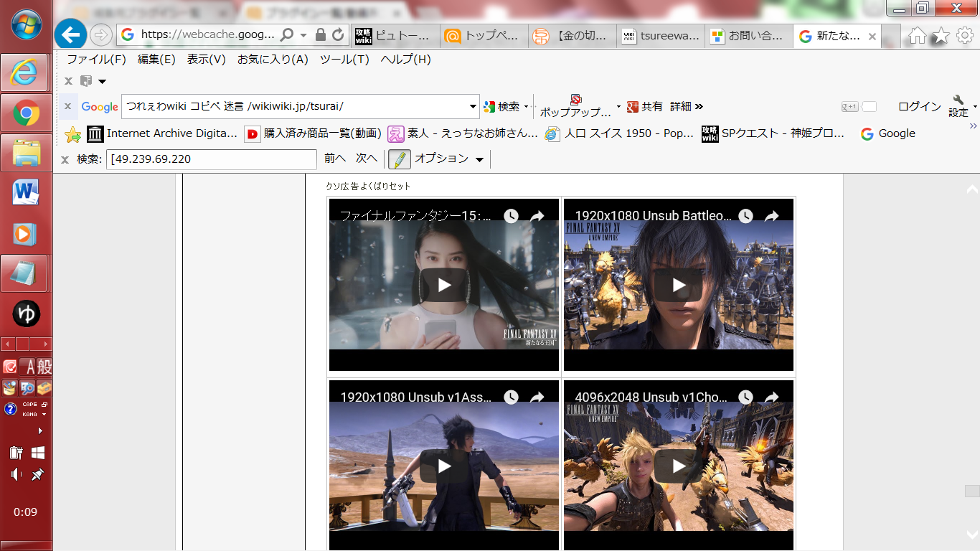Click the volume speaker tray icon

pos(16,474)
